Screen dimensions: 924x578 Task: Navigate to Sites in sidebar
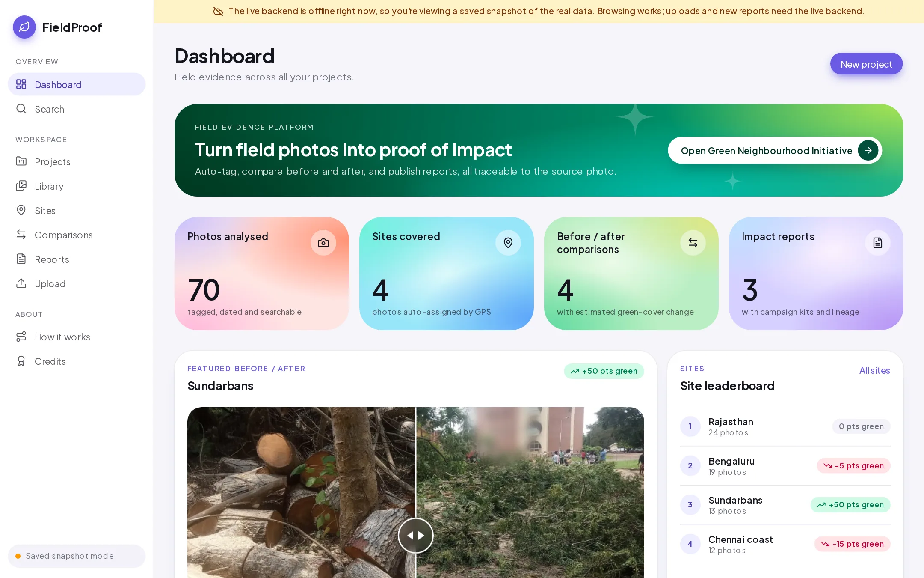[77, 210]
